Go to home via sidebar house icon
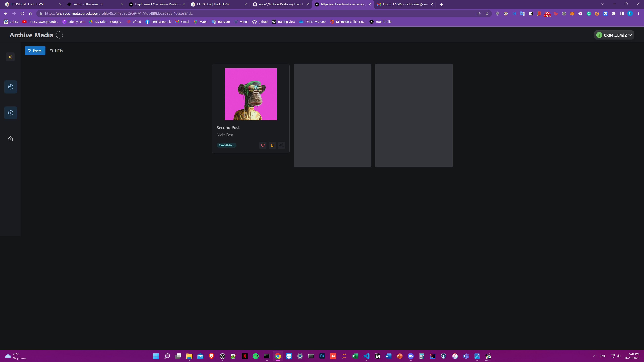644x362 pixels. 11,139
